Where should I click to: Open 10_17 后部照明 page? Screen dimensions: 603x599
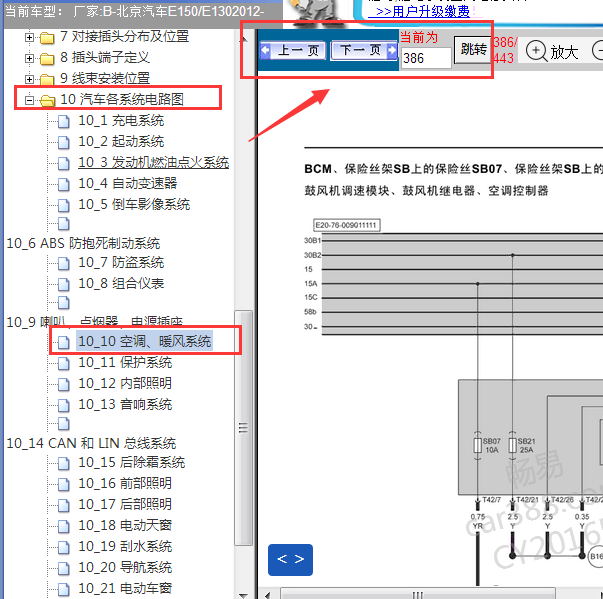click(125, 504)
